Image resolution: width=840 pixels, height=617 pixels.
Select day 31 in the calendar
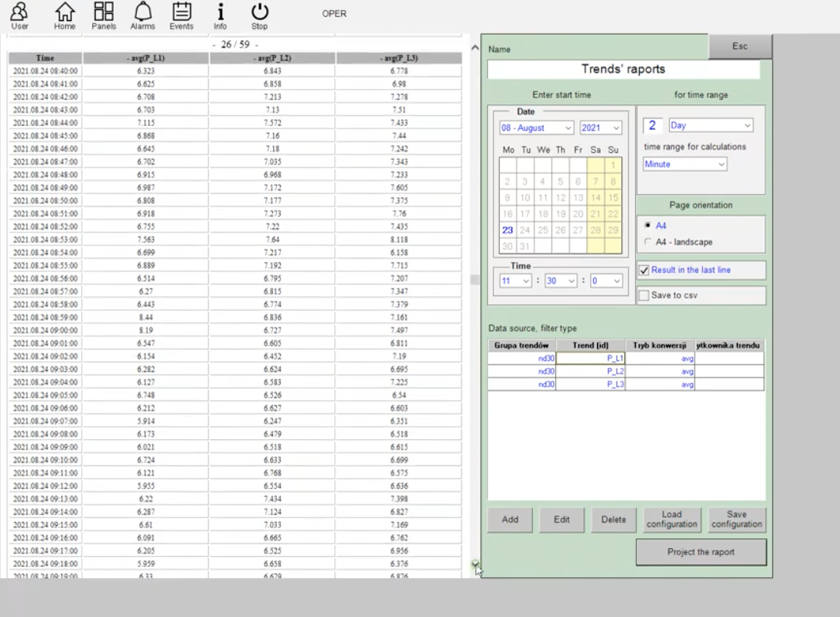525,247
